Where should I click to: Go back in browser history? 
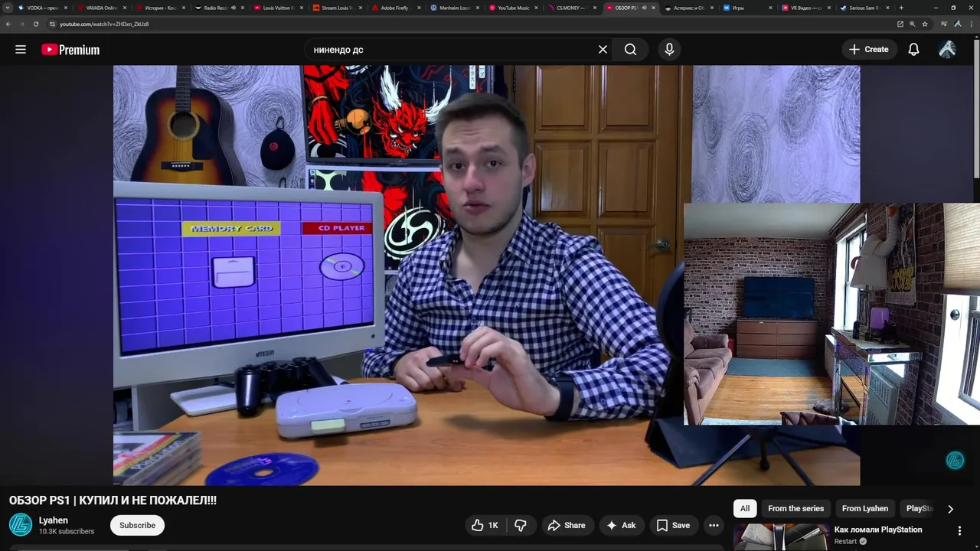[x=8, y=24]
